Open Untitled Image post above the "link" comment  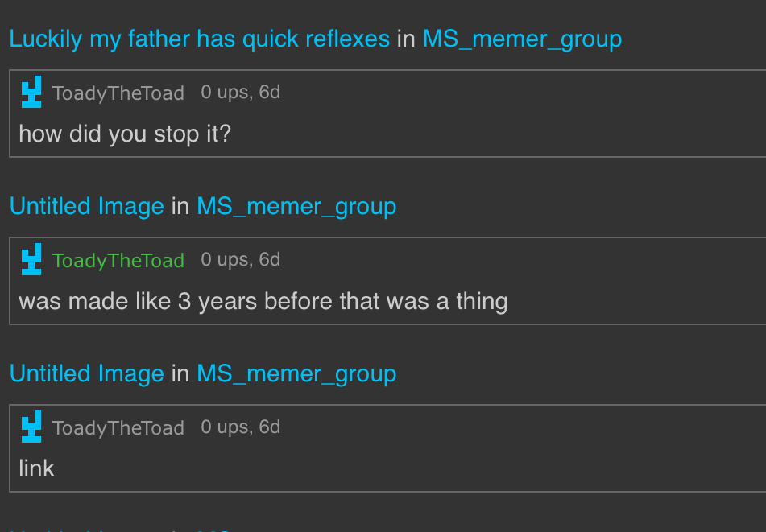[x=86, y=373]
